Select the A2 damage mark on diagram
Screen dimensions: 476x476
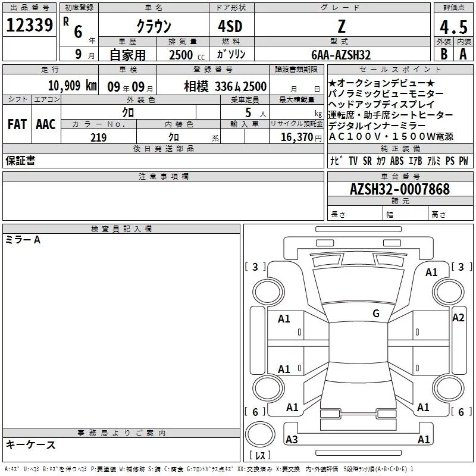coord(458,318)
